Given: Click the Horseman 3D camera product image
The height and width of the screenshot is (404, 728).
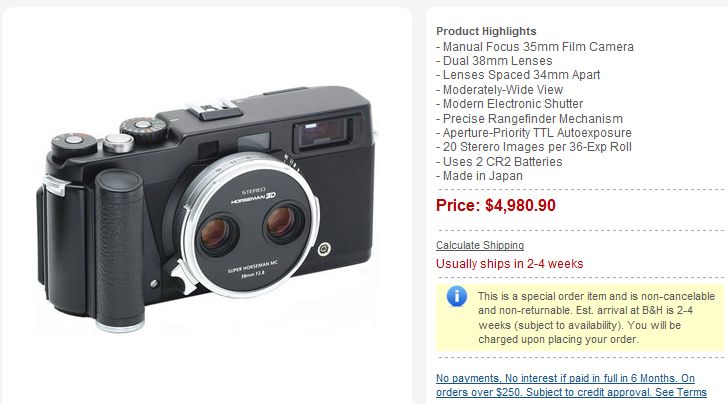Looking at the screenshot, I should coord(207,209).
